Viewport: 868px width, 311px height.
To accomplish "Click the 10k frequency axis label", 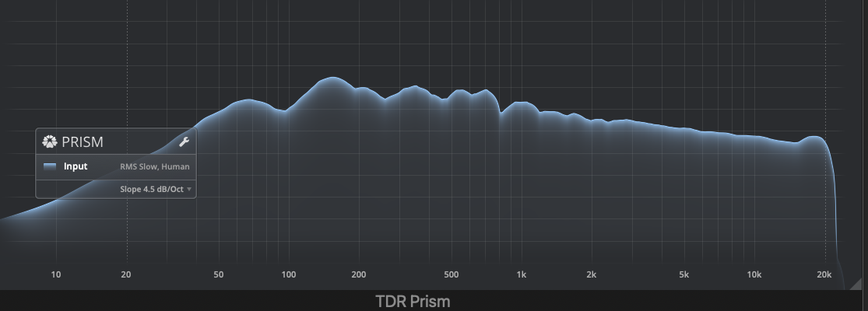I will 754,274.
